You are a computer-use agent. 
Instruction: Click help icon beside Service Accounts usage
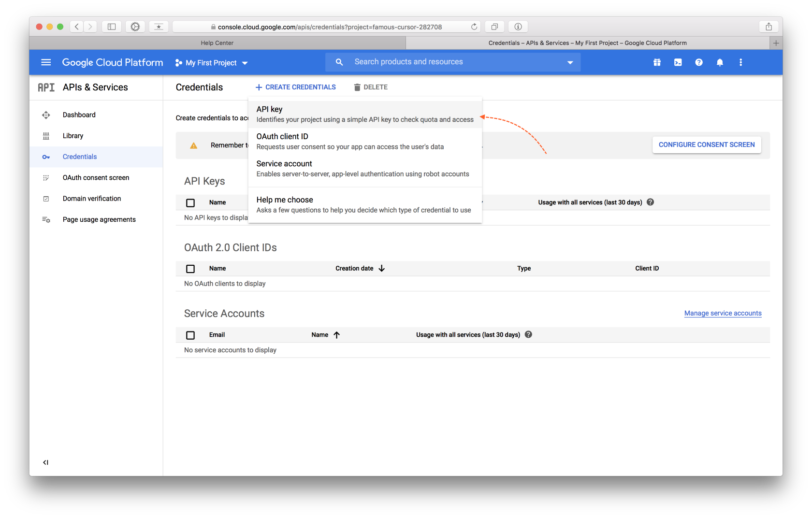point(528,334)
